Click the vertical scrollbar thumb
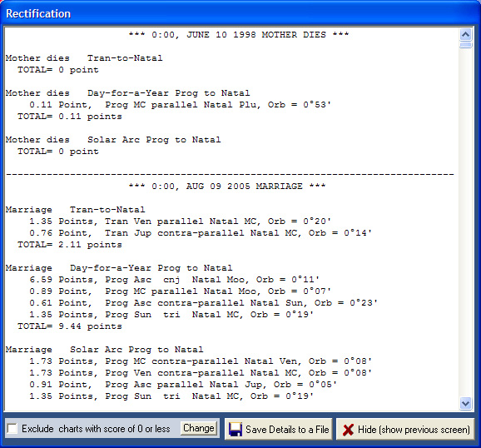This screenshot has width=481, height=448. pos(466,46)
